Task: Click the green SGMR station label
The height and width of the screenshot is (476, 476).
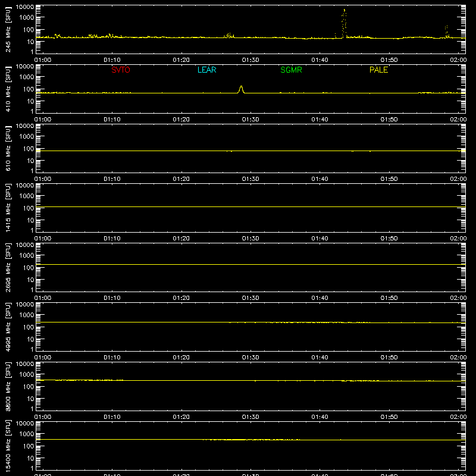Action: tap(291, 70)
